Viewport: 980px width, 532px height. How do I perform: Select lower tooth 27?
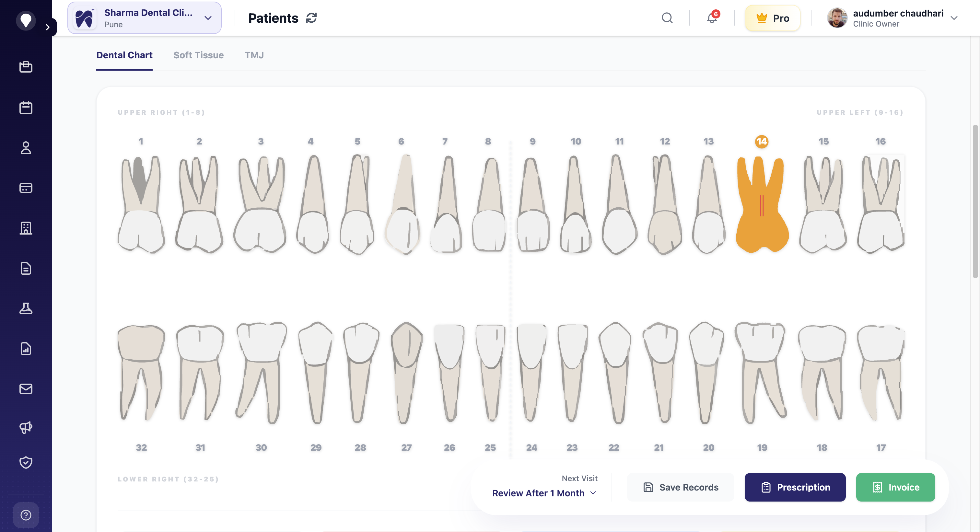[x=406, y=373]
